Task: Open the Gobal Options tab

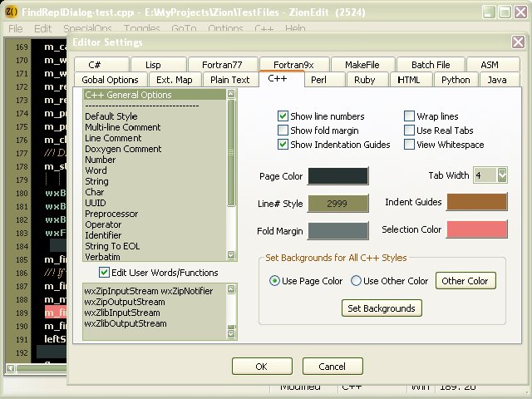Action: pyautogui.click(x=110, y=80)
